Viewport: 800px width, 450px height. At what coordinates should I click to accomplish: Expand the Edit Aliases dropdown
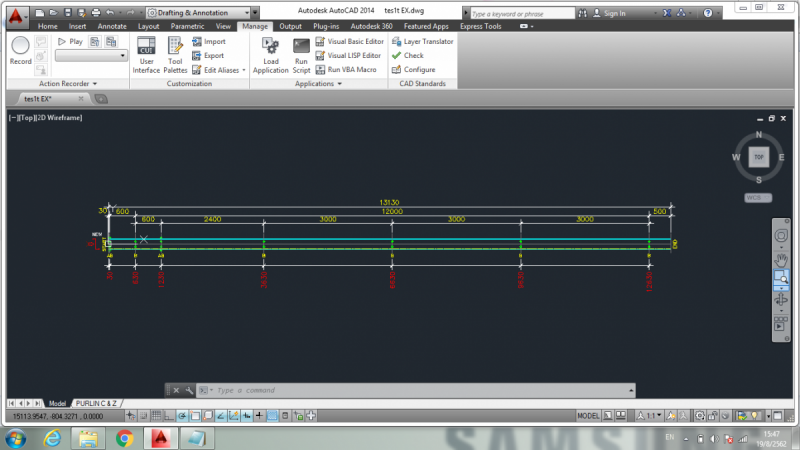pyautogui.click(x=244, y=70)
